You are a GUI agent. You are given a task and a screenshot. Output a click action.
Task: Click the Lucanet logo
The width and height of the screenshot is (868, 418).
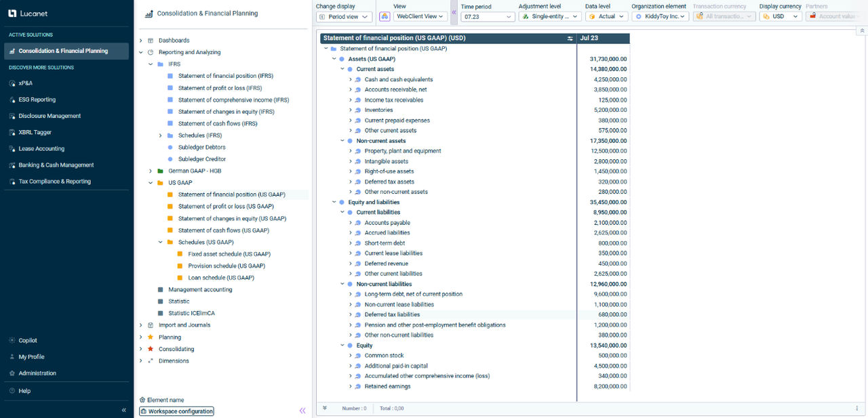click(28, 13)
